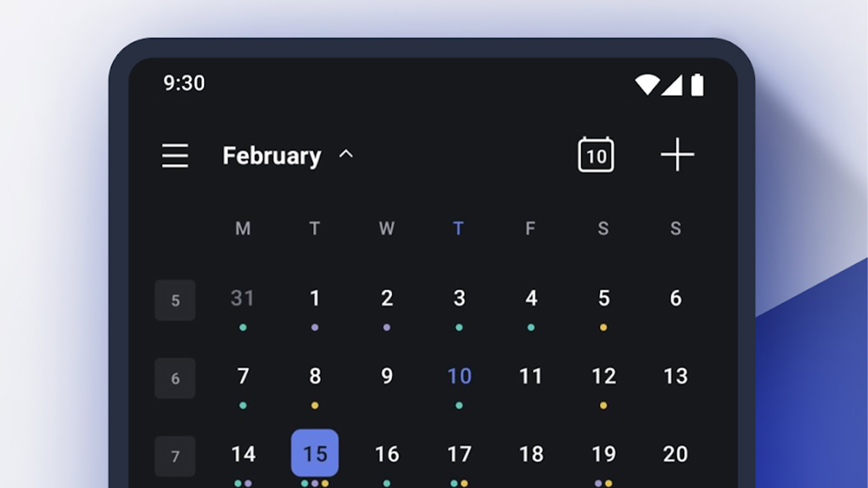Toggle Thursday column header highlight
The width and height of the screenshot is (868, 488).
click(458, 228)
